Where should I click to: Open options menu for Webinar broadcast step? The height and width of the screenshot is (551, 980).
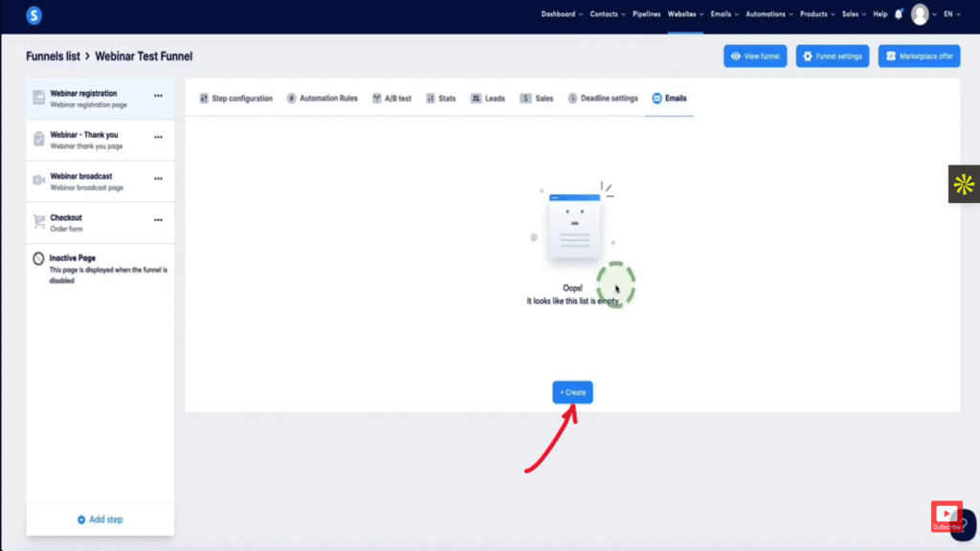click(x=158, y=179)
